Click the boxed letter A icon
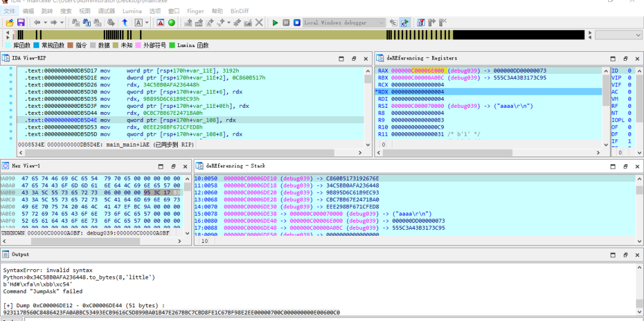Screen dimensions: 644x321 (138, 23)
